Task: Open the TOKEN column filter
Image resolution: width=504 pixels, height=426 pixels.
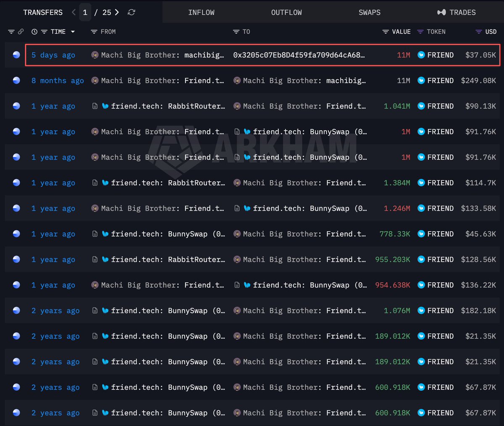Action: pyautogui.click(x=420, y=32)
